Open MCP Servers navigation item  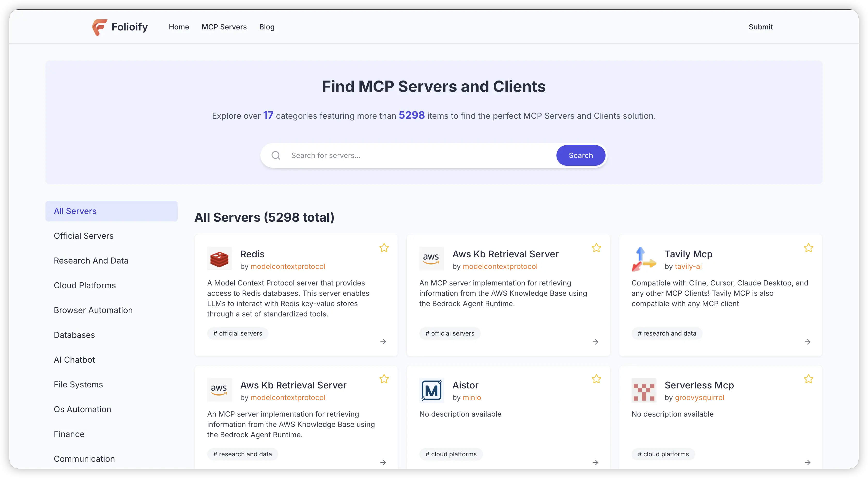224,27
